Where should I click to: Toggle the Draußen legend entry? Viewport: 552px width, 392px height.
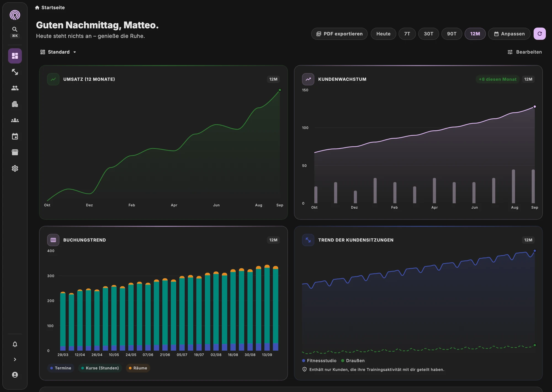pos(353,361)
